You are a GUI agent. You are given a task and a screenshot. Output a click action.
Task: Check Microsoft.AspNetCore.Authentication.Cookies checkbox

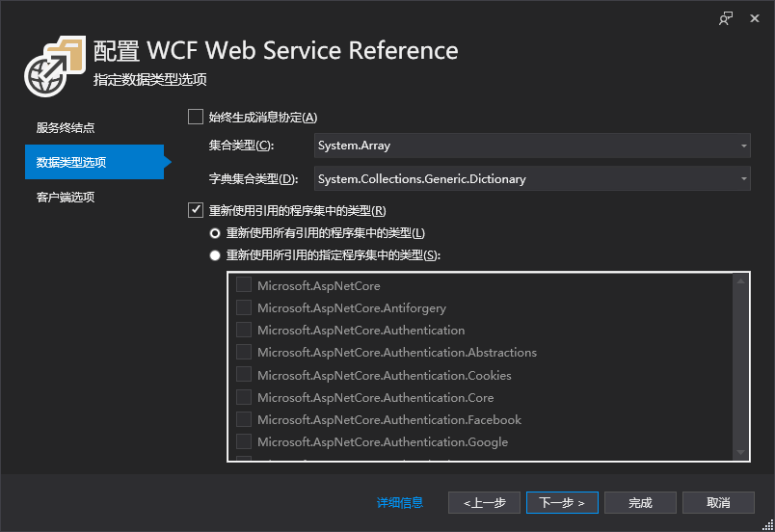pyautogui.click(x=244, y=375)
